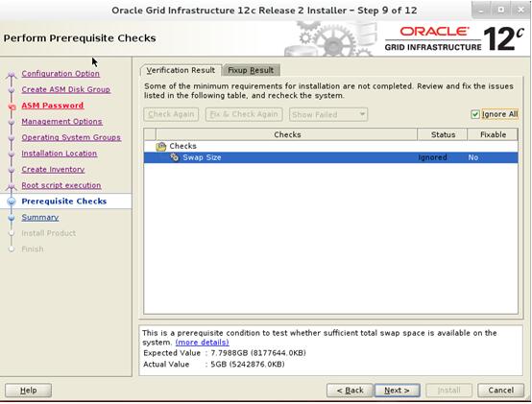Toggle the Ignore All checkbox

475,114
